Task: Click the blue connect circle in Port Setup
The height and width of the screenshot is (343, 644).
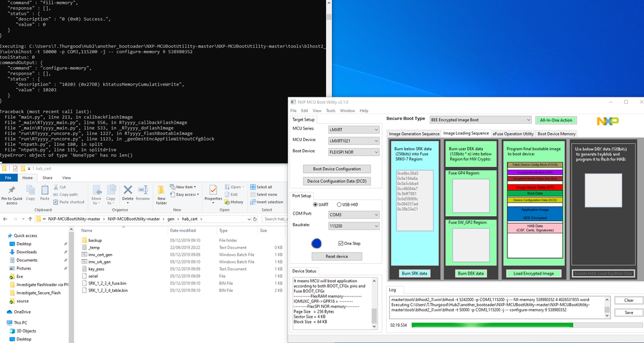Action: (317, 244)
